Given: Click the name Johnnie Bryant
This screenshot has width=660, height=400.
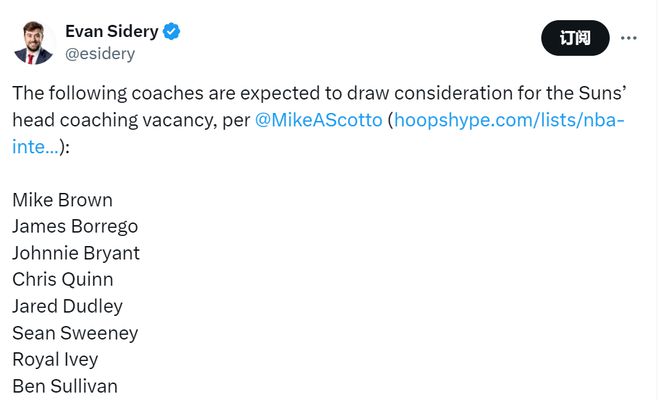Looking at the screenshot, I should [x=76, y=253].
